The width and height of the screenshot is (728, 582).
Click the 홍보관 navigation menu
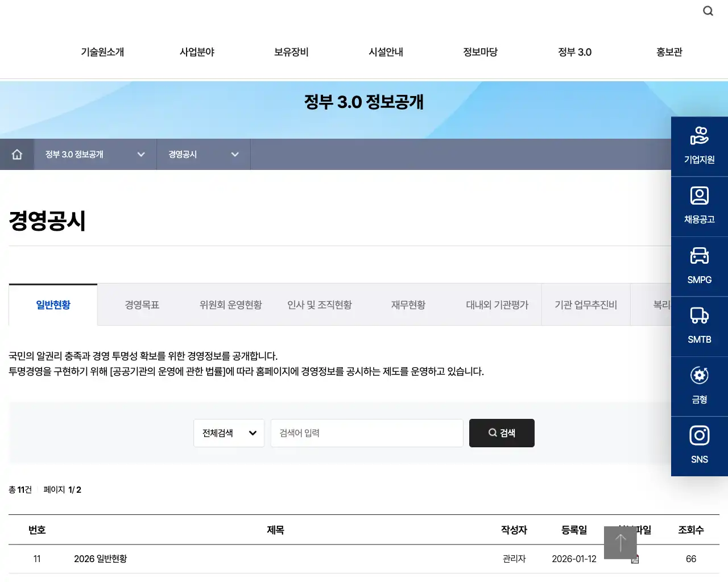pos(669,52)
